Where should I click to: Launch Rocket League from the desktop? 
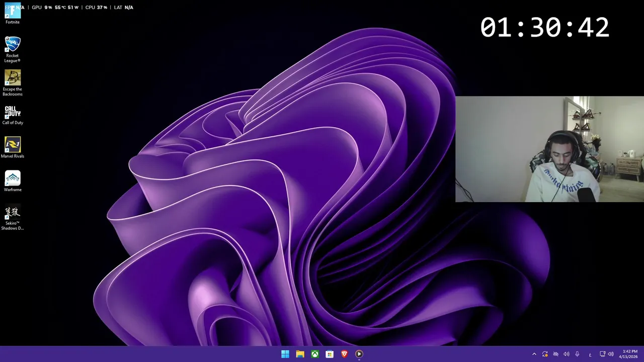(x=13, y=49)
